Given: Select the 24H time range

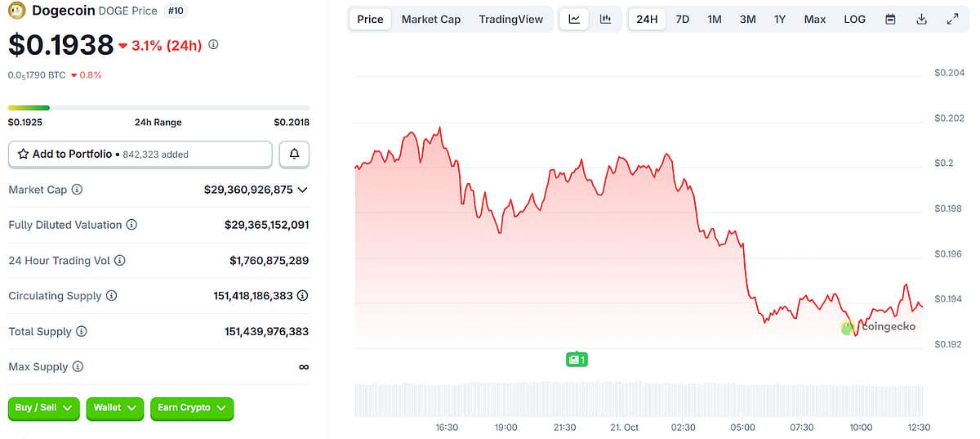Looking at the screenshot, I should click(647, 19).
